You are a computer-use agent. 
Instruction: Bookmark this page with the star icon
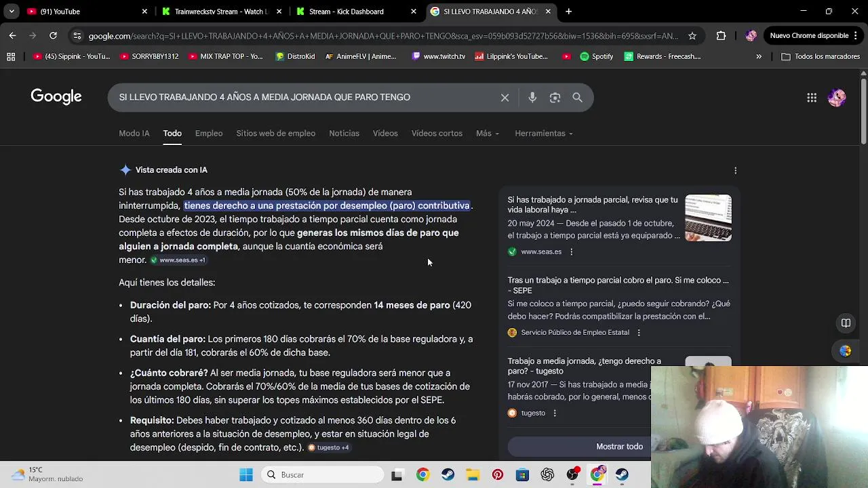pyautogui.click(x=692, y=36)
